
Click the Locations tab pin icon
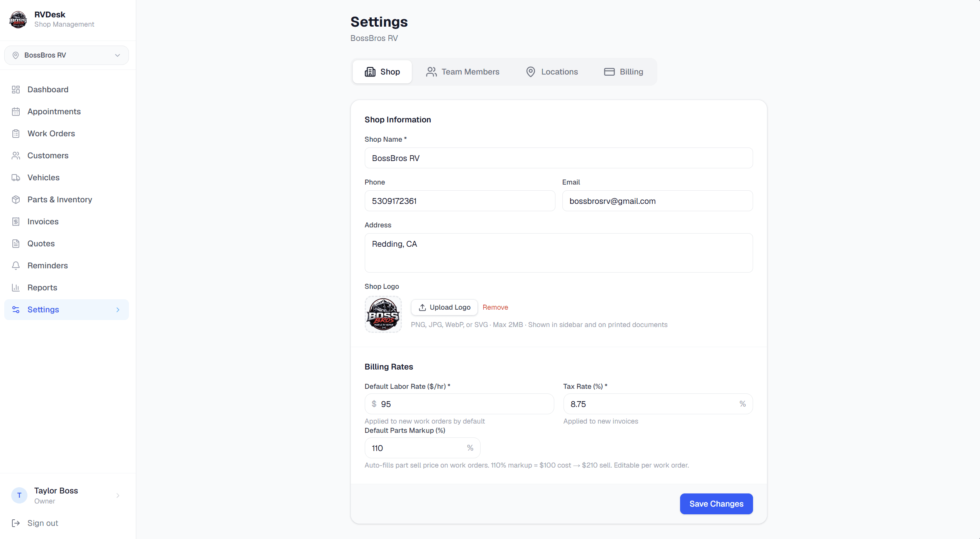[x=531, y=72]
